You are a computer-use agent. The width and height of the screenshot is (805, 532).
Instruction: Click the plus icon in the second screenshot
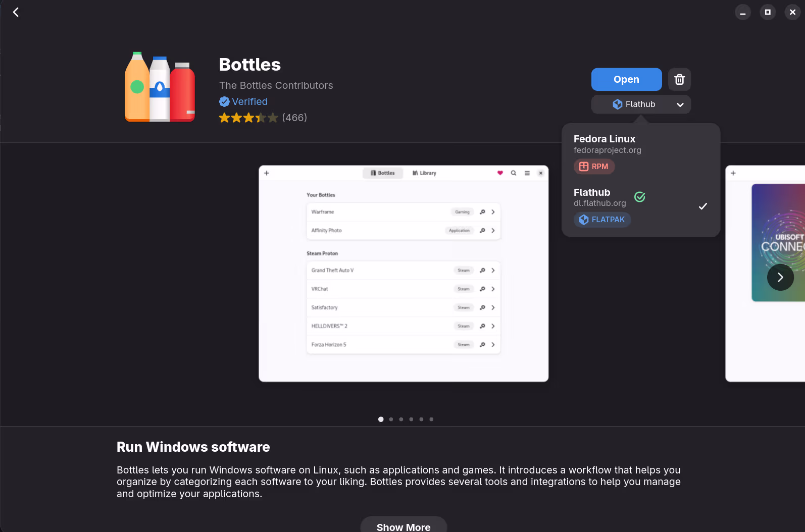pos(733,173)
